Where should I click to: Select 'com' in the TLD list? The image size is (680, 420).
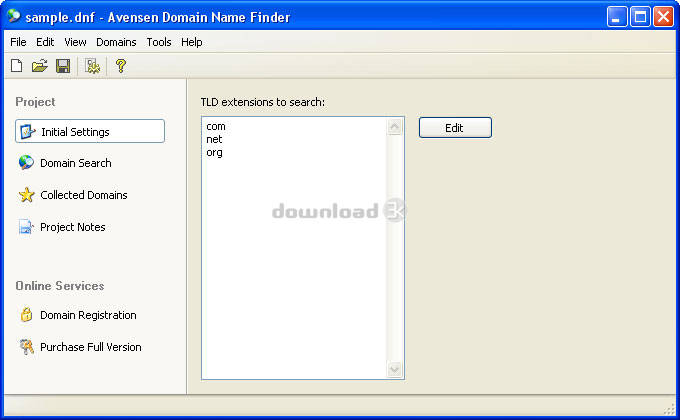point(216,126)
